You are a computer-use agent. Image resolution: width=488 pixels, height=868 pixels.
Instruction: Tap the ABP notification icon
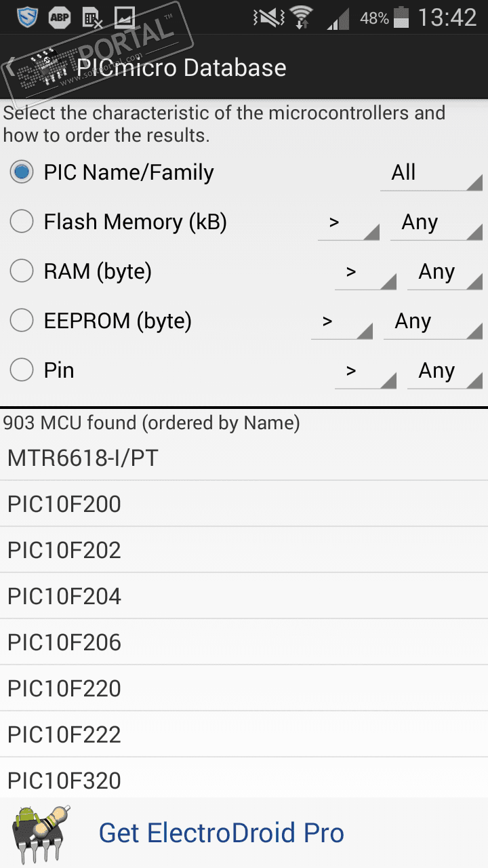60,18
